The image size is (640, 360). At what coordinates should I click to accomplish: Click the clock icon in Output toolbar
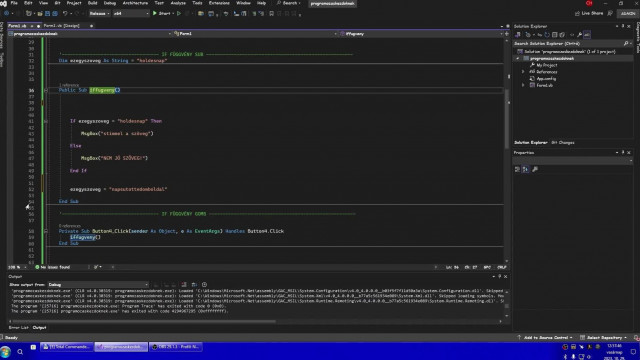point(204,284)
